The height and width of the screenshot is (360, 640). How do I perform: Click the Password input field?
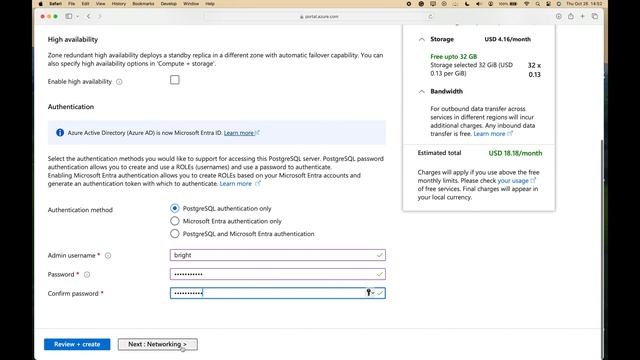click(x=278, y=274)
